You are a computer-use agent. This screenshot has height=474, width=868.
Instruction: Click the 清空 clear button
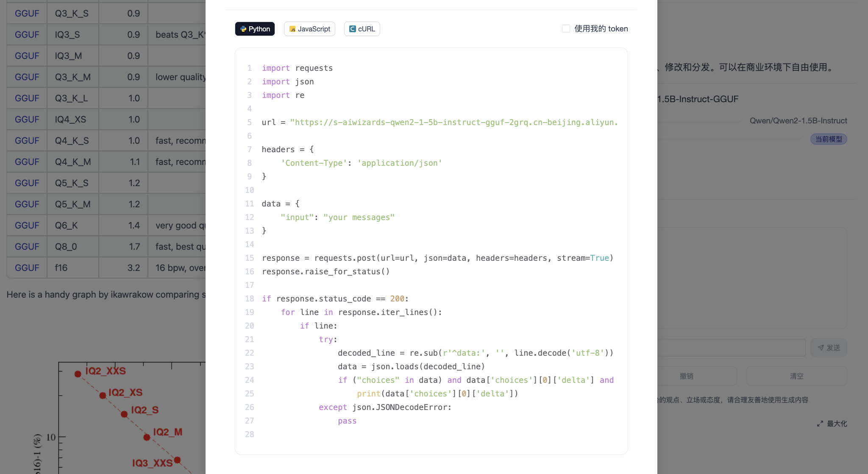[796, 376]
